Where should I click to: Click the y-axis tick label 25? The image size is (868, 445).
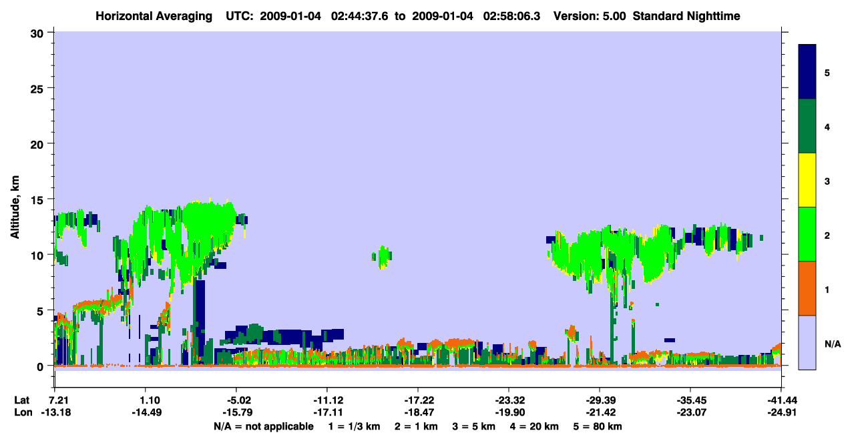coord(39,88)
